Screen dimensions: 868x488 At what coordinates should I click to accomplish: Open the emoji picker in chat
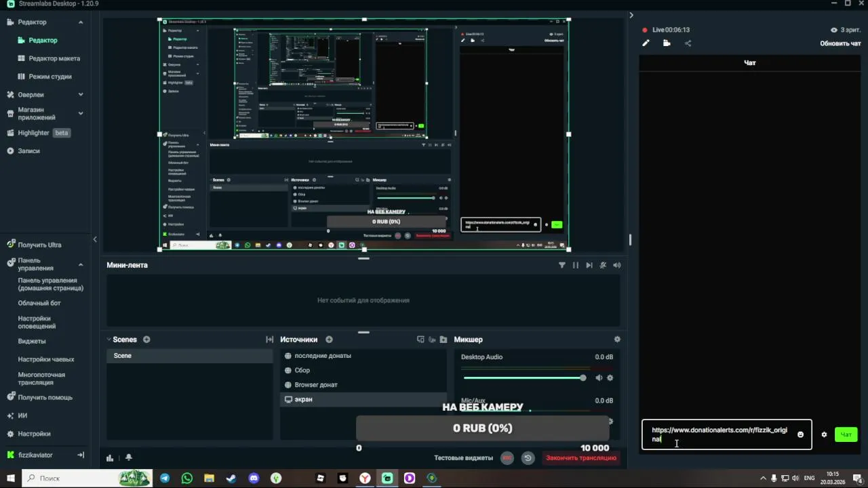[x=800, y=434]
